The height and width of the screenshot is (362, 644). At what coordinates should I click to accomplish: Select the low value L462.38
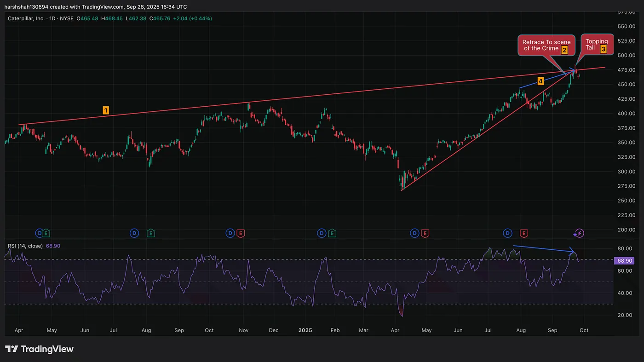coord(135,18)
